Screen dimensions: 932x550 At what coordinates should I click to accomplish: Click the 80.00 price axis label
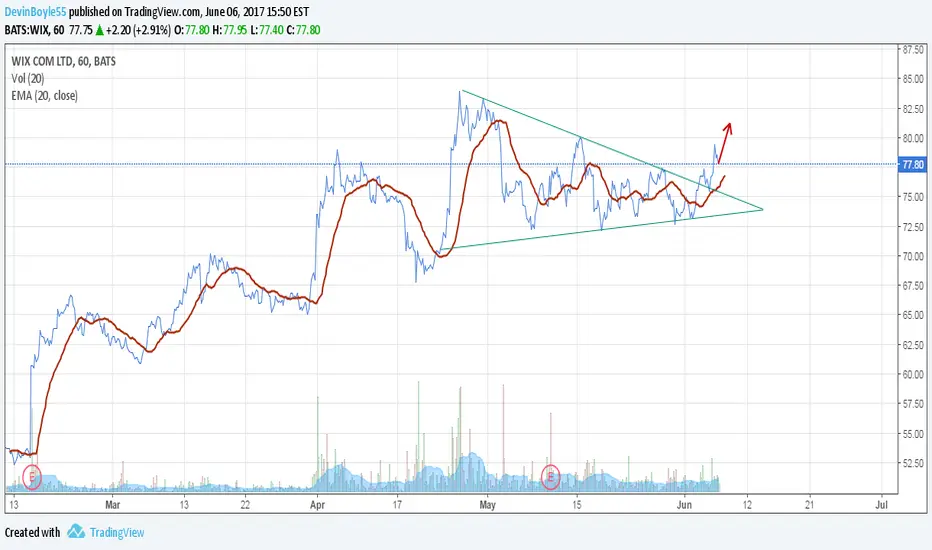[913, 138]
